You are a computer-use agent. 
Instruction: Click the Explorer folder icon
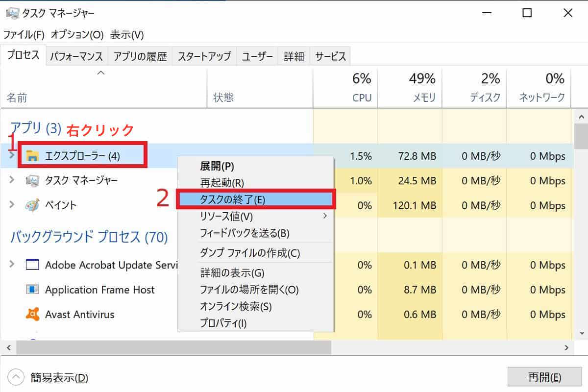[33, 156]
